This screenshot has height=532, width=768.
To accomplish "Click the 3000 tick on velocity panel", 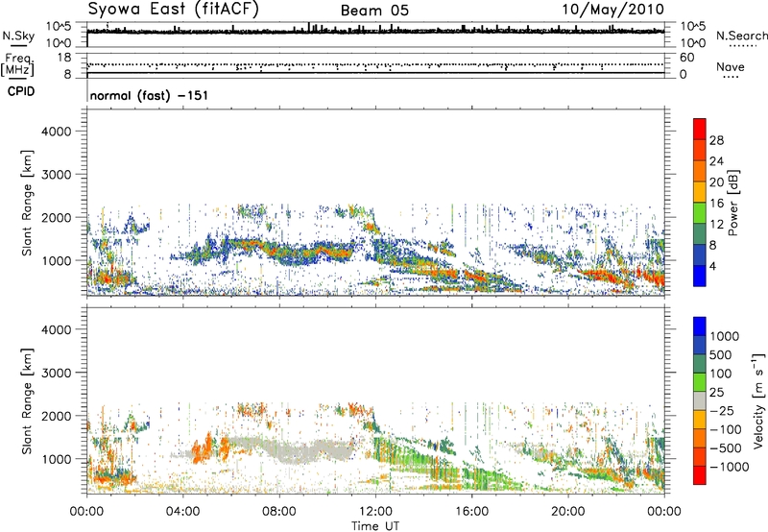I will (x=57, y=373).
